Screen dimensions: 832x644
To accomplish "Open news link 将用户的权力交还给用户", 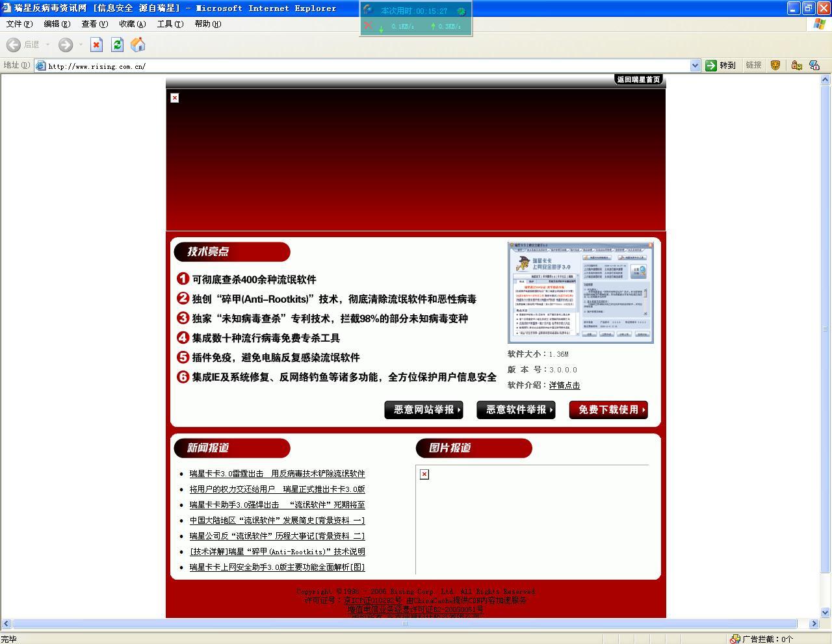I will click(x=277, y=489).
